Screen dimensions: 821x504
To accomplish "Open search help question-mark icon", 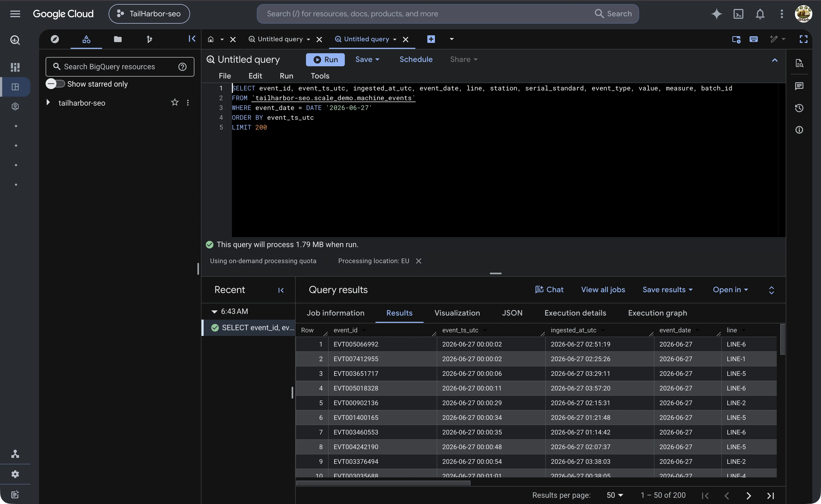I will 182,67.
